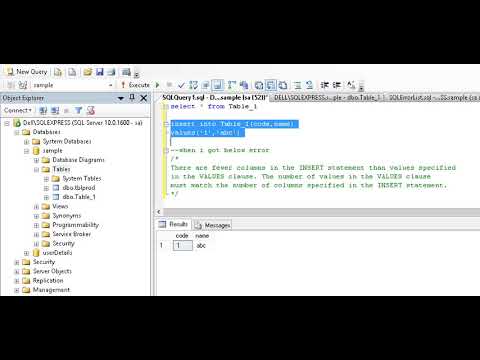Expand the Database Diagrams folder
This screenshot has width=480, height=360.
pos(36,160)
